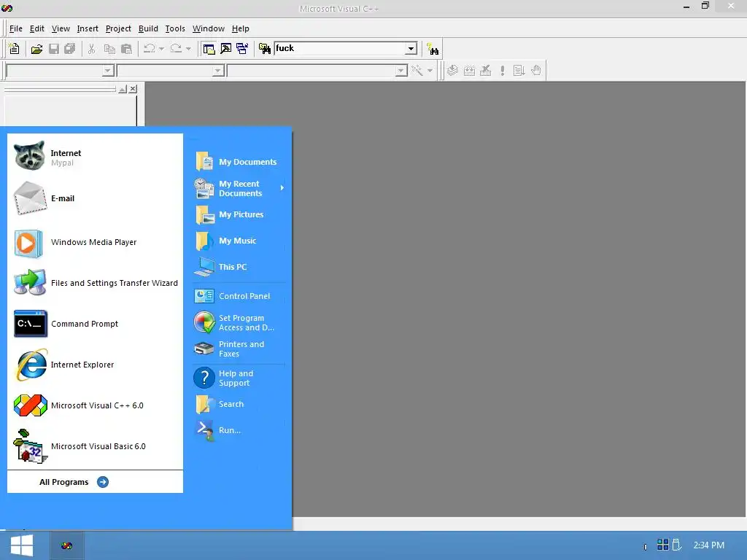747x560 pixels.
Task: Create a new text file from toolbar
Action: tap(15, 49)
